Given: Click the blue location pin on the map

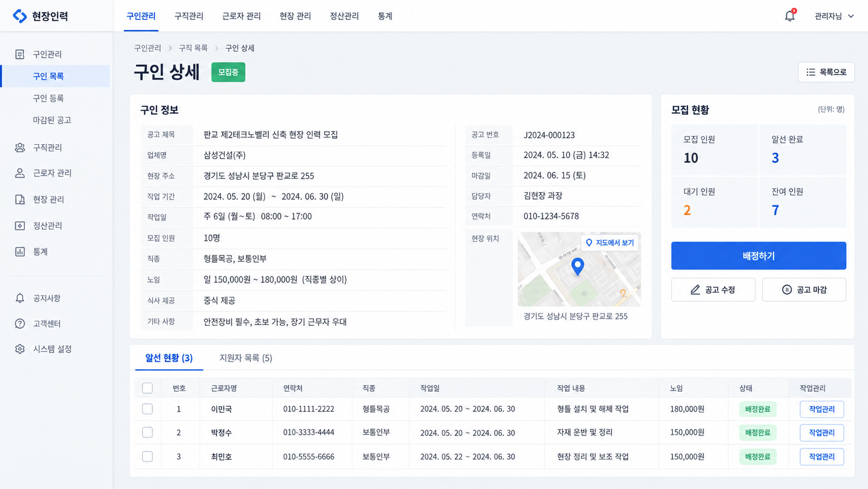Looking at the screenshot, I should point(577,266).
